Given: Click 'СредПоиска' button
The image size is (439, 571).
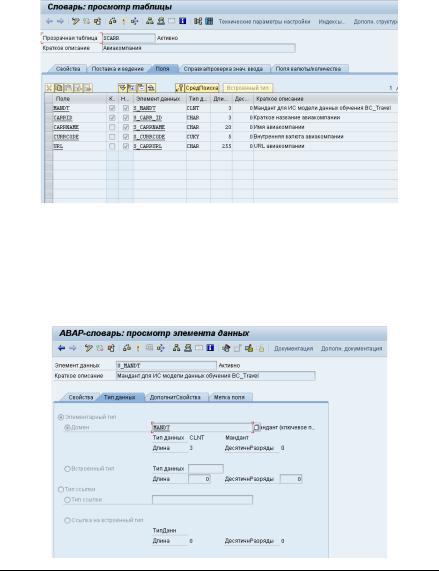Looking at the screenshot, I should [x=197, y=88].
